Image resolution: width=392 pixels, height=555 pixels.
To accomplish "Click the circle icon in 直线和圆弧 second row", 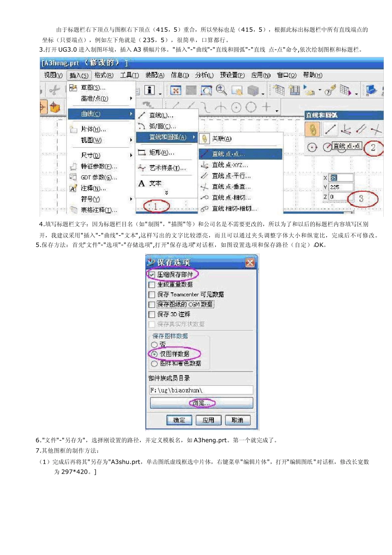I will click(312, 147).
